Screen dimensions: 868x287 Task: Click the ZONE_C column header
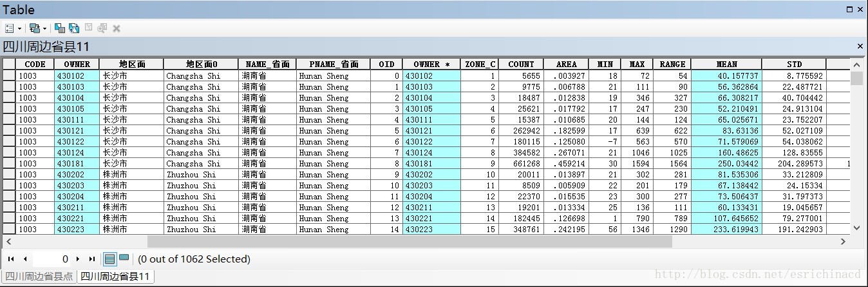click(x=480, y=64)
